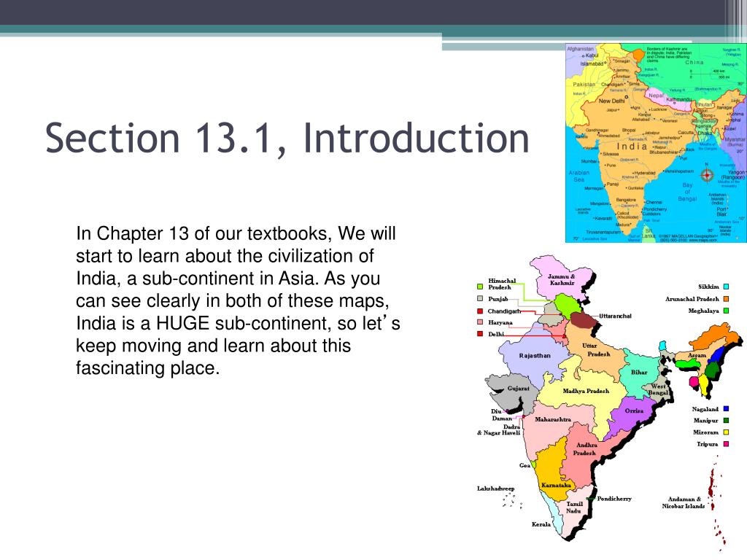Click the pink Haryana legend swatch

[480, 322]
